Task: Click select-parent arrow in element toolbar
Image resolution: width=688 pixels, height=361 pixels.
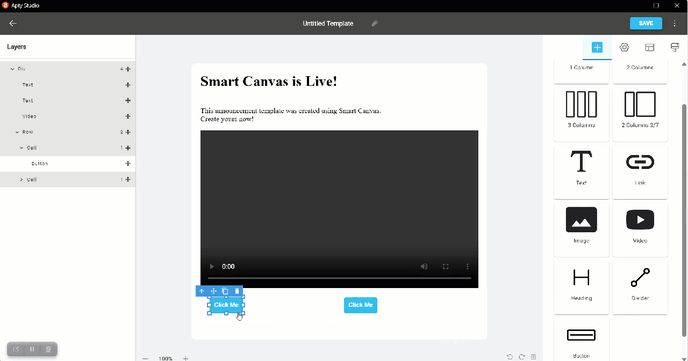Action: [x=201, y=291]
